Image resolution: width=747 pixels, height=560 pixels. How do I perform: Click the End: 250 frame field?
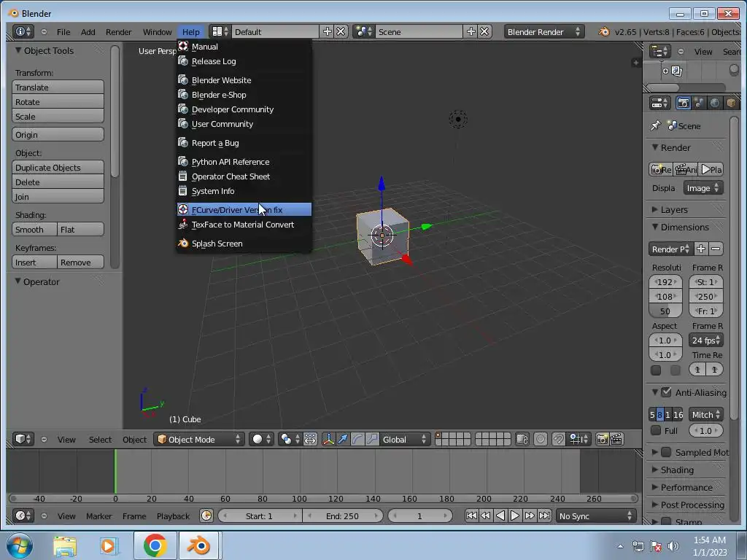coord(343,516)
